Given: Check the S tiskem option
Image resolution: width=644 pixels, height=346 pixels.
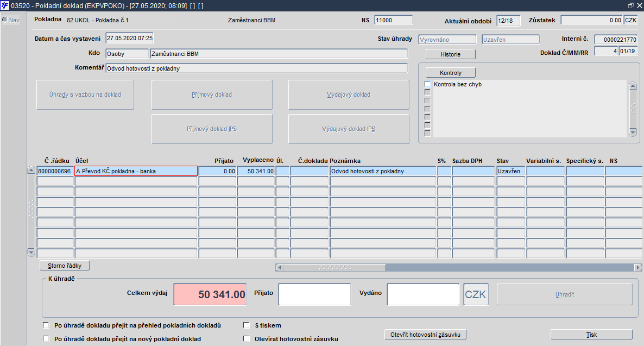Looking at the screenshot, I should tap(247, 325).
